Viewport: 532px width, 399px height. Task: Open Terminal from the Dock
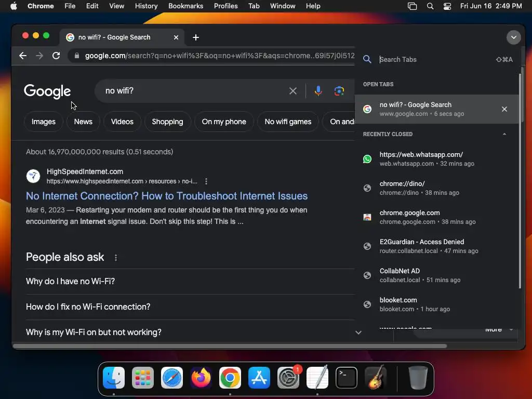(347, 378)
